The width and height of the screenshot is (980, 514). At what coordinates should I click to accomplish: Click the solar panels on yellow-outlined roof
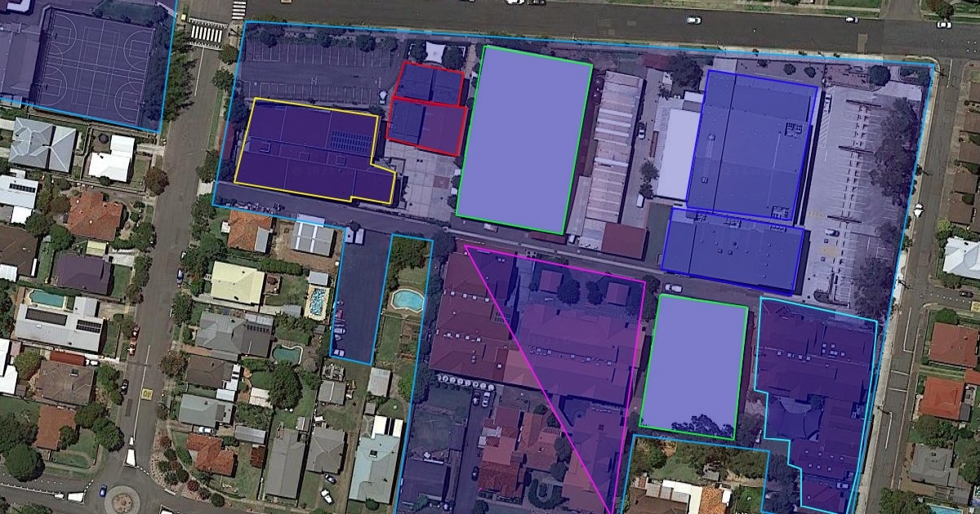[x=350, y=141]
